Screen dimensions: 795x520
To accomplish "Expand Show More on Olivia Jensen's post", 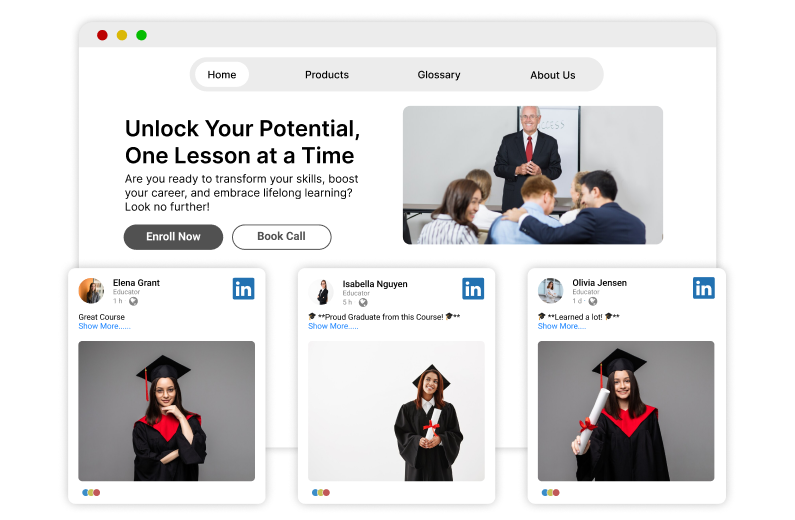I will click(562, 326).
